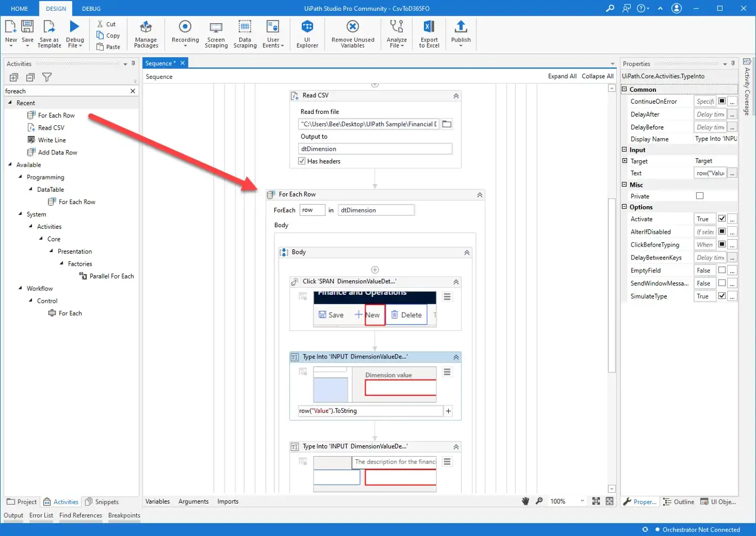The height and width of the screenshot is (536, 756).
Task: Click the Cut scissors icon
Action: 100,24
